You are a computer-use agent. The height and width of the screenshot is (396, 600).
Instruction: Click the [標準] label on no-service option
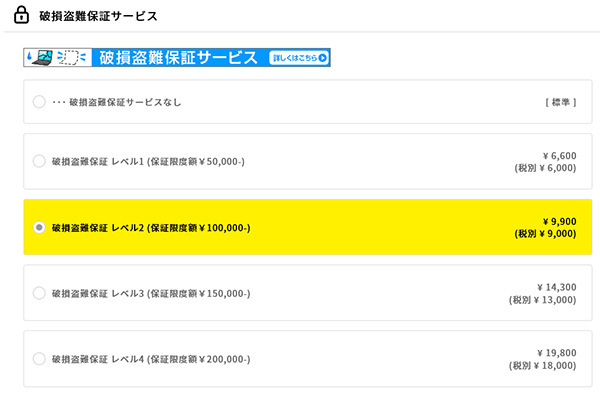coord(561,102)
